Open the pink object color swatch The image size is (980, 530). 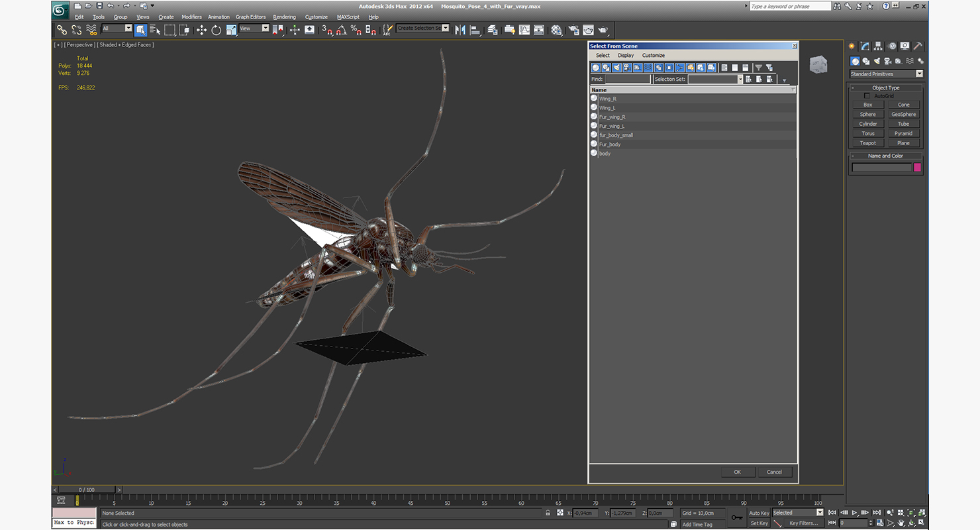(918, 168)
